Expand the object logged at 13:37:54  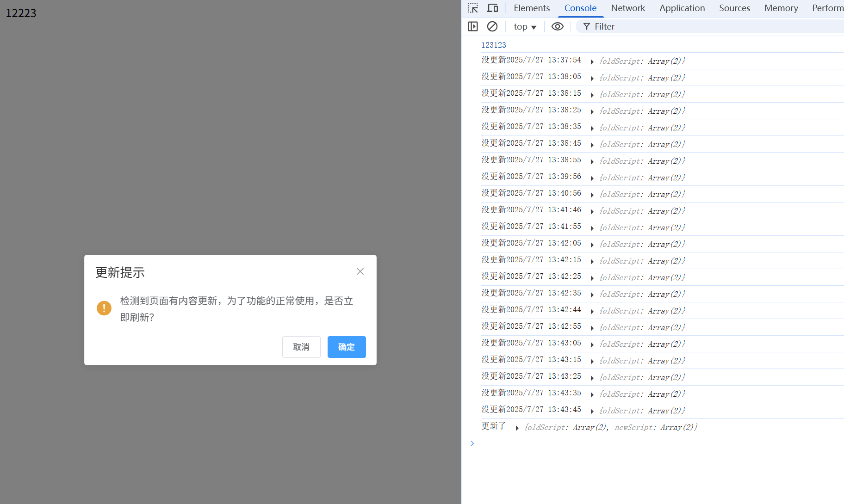[592, 61]
